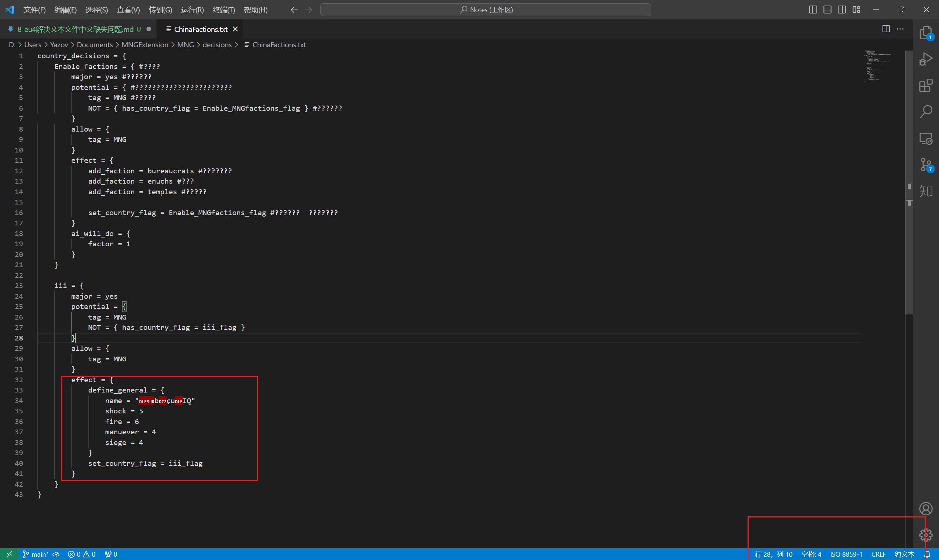Change line ending via CRLF
This screenshot has height=560, width=939.
pyautogui.click(x=878, y=555)
